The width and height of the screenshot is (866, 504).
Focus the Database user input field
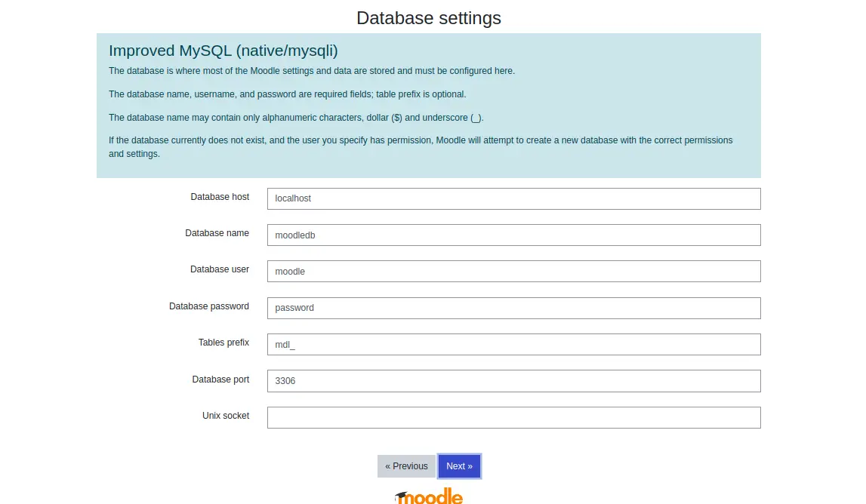coord(513,272)
